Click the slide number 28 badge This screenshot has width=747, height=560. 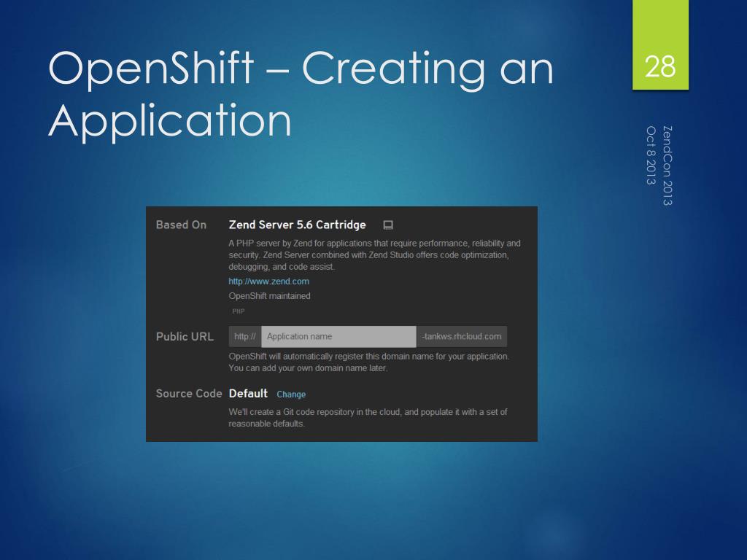[x=660, y=44]
